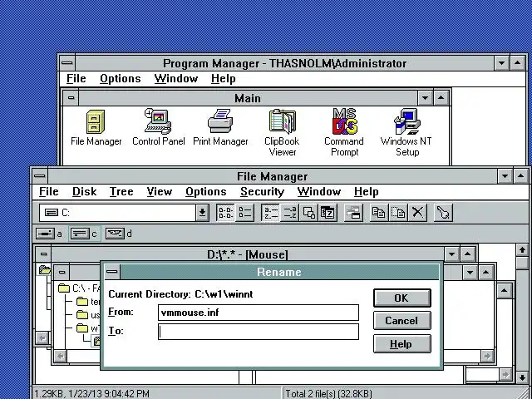Show all file details via toolbar

coord(244,213)
